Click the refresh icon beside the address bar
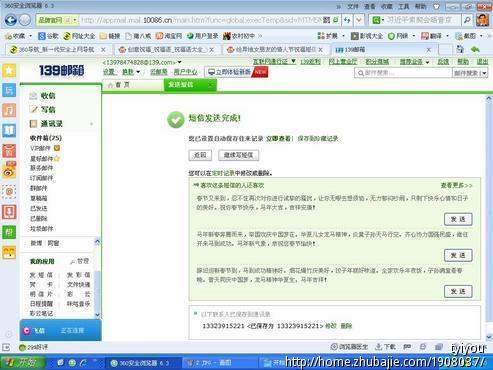Viewport: 493px width, 370px height. (347, 20)
